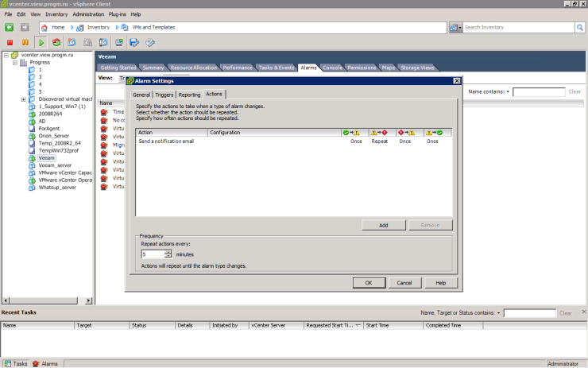Click the search magnifier icon
The height and width of the screenshot is (368, 588).
click(580, 27)
